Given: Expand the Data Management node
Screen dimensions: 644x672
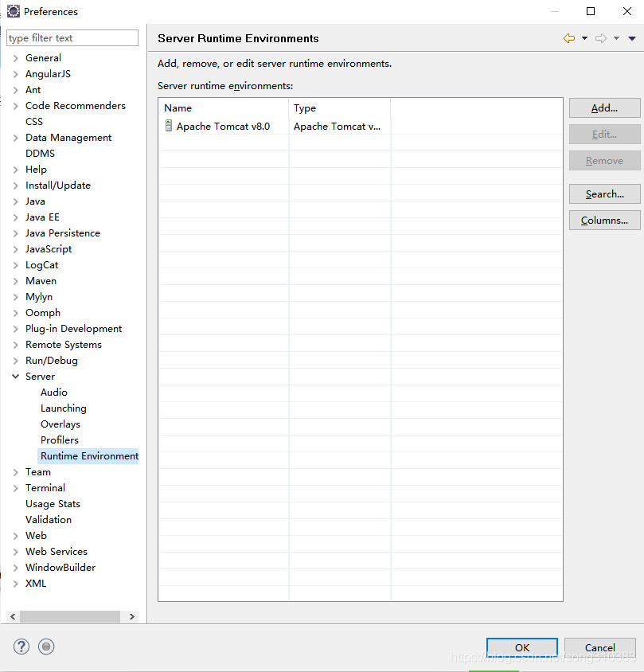Looking at the screenshot, I should (x=15, y=138).
